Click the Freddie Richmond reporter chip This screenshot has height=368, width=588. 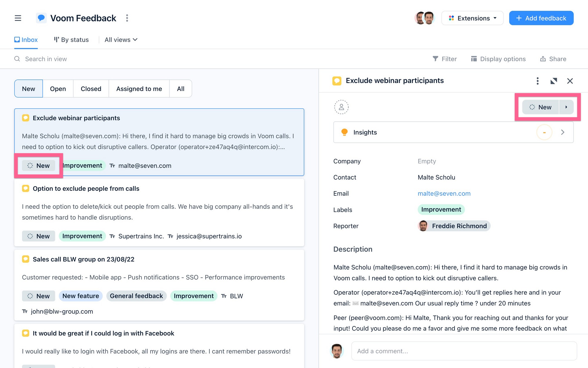pos(454,226)
